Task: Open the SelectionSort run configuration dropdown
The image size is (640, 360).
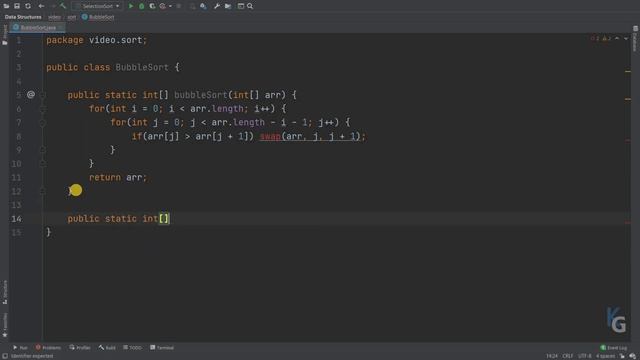Action: (98, 6)
